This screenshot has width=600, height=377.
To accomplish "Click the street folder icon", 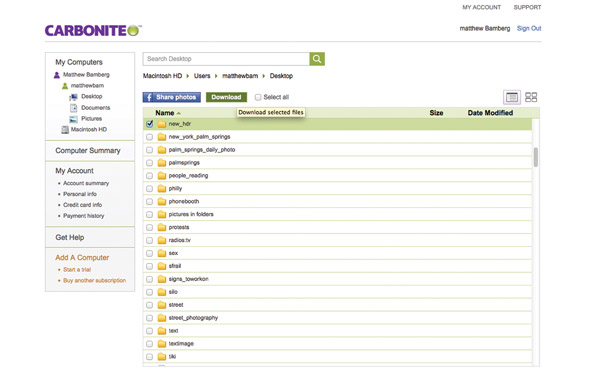I will pyautogui.click(x=162, y=305).
